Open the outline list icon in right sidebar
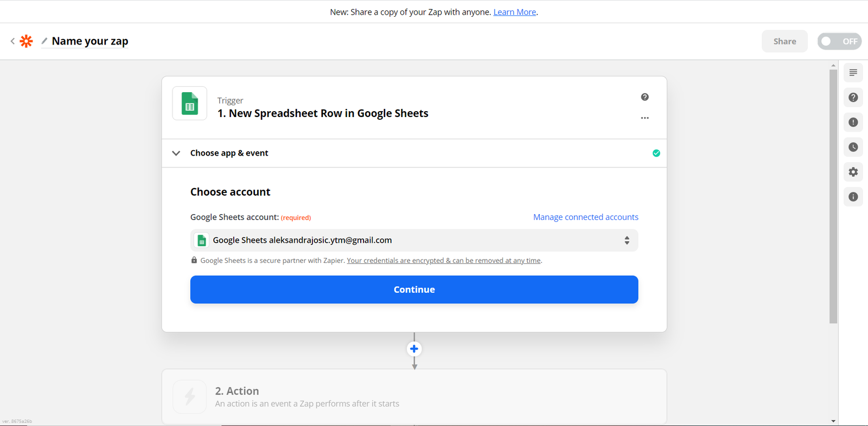The width and height of the screenshot is (868, 426). (x=853, y=73)
